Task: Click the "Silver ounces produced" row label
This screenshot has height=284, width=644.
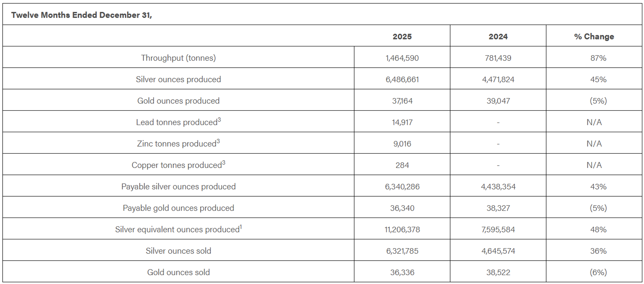Action: pyautogui.click(x=178, y=80)
